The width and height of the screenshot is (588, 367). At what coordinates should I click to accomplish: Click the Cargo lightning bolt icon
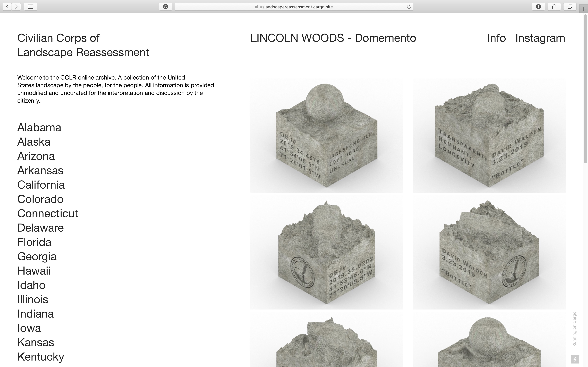coord(575,359)
